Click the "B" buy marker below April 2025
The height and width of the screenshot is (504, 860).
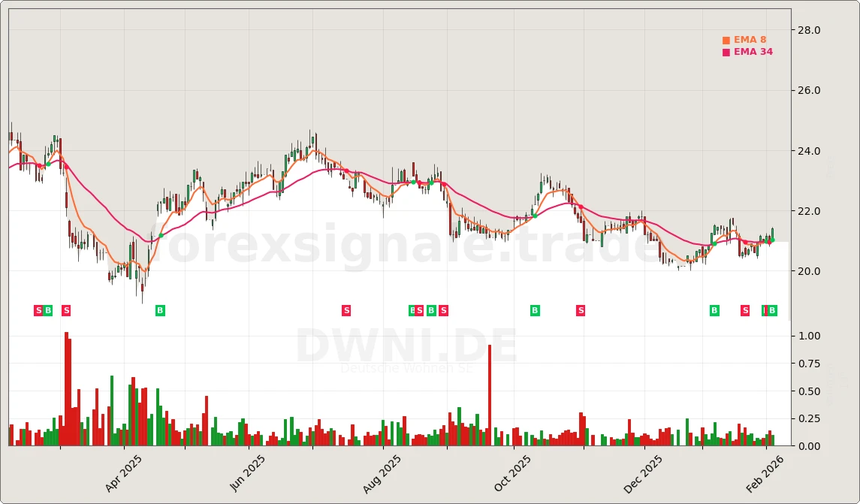(158, 309)
